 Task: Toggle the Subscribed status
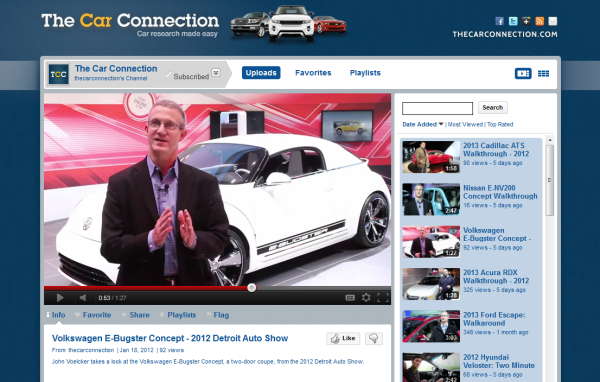188,76
